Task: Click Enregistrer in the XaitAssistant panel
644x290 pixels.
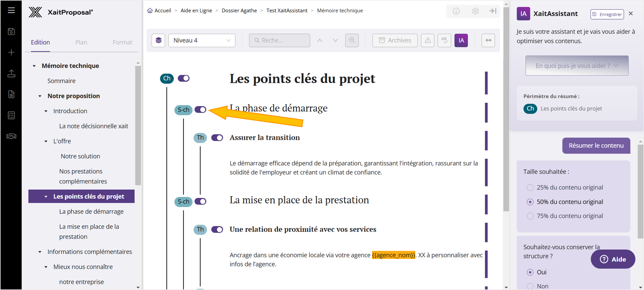Action: click(x=607, y=14)
